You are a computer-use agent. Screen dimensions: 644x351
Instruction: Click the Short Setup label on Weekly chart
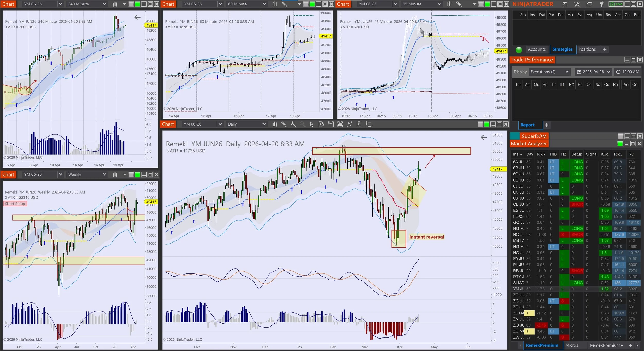(15, 204)
